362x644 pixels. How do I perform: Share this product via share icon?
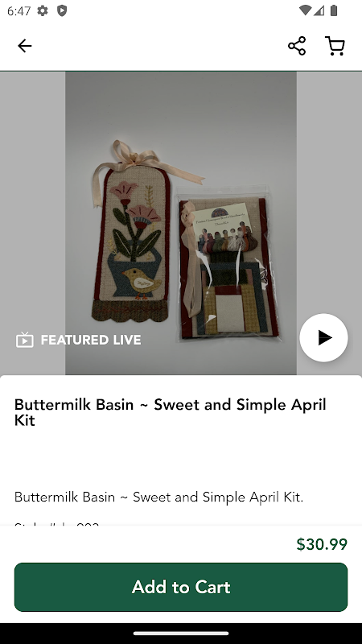tap(297, 46)
